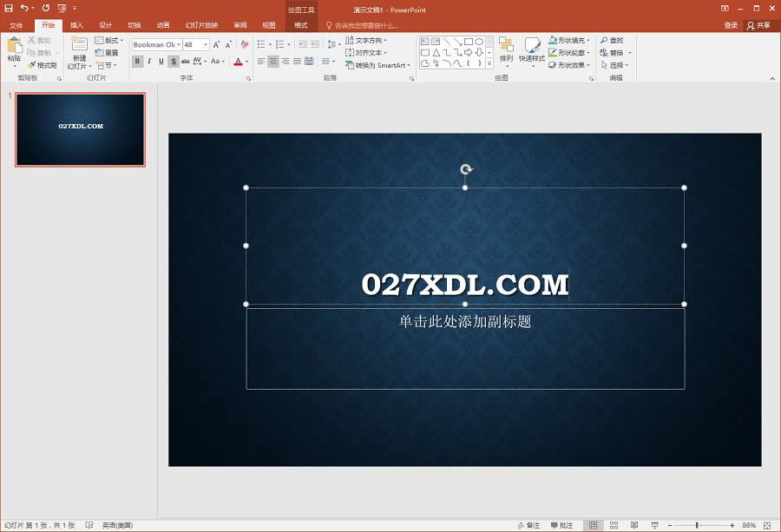Select slide 1 thumbnail
Image resolution: width=781 pixels, height=532 pixels.
(80, 129)
